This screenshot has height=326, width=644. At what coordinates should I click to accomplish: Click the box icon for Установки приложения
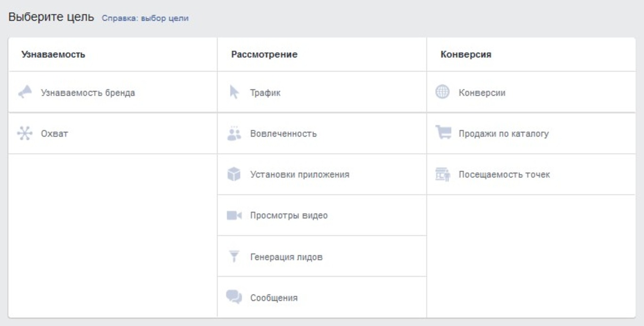[x=234, y=174]
